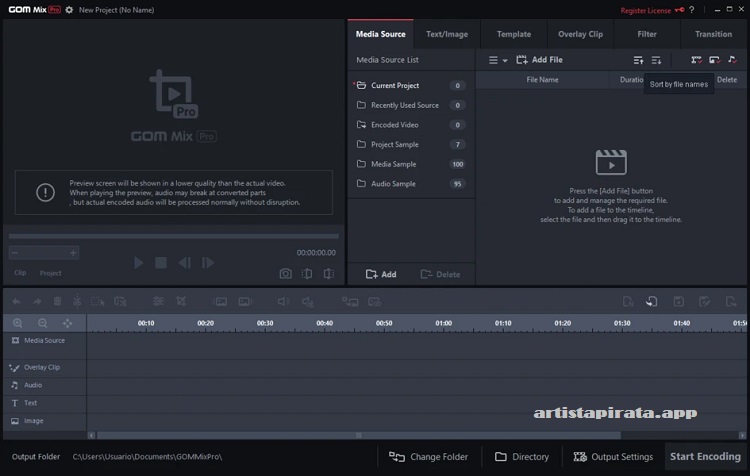Click the preview seek progress bar

(x=174, y=236)
